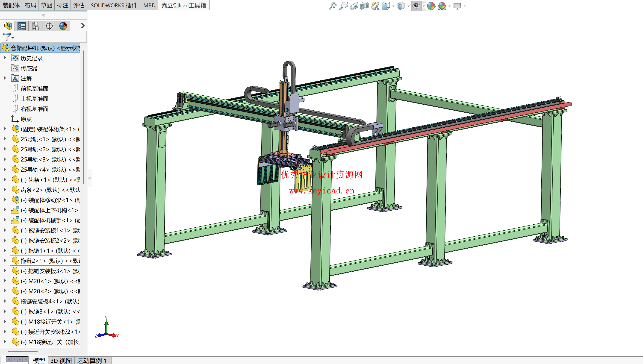Expand 历史记录 tree node
Image resolution: width=643 pixels, height=364 pixels.
(5, 58)
